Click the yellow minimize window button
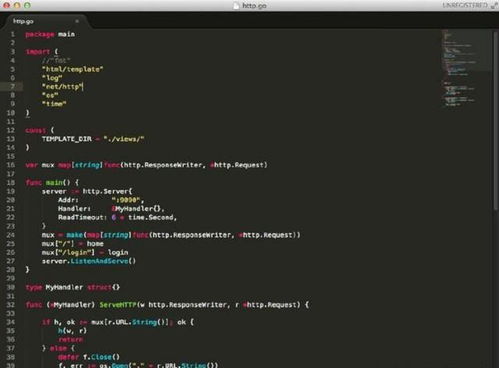Screen dimensions: 499x368 (x=17, y=5)
